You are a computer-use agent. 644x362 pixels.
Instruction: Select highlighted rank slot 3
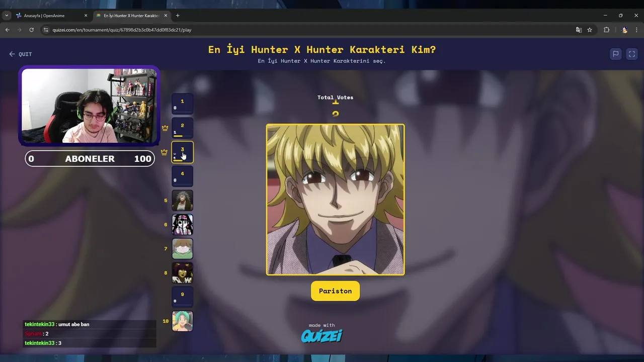click(182, 152)
